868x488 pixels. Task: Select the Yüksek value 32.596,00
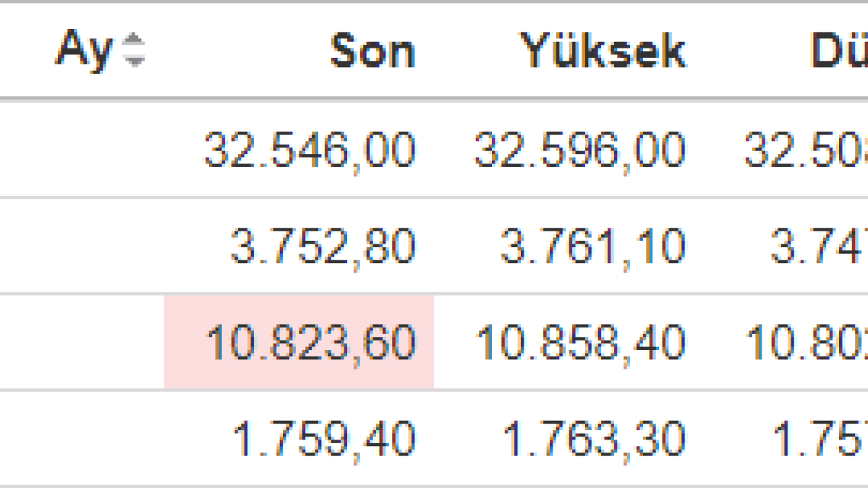click(579, 150)
